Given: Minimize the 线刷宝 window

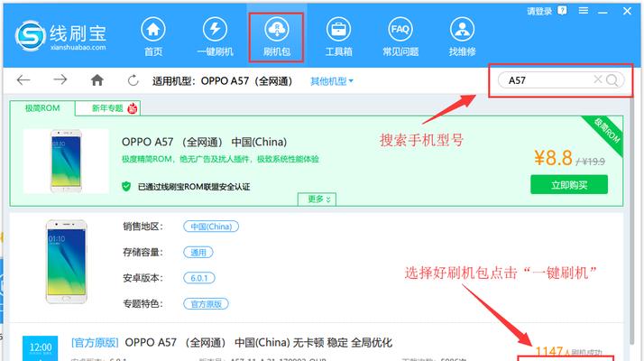Looking at the screenshot, I should point(603,11).
